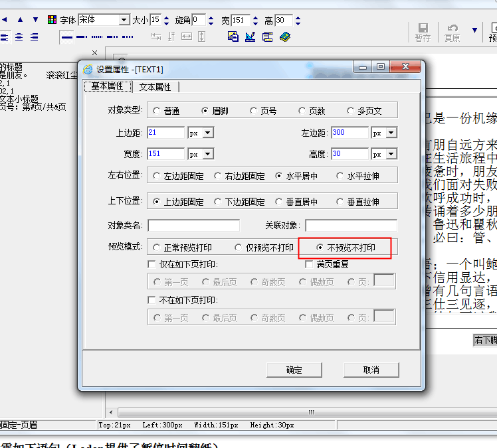Click the 对象类名 input field
Image resolution: width=497 pixels, height=448 pixels.
click(193, 226)
